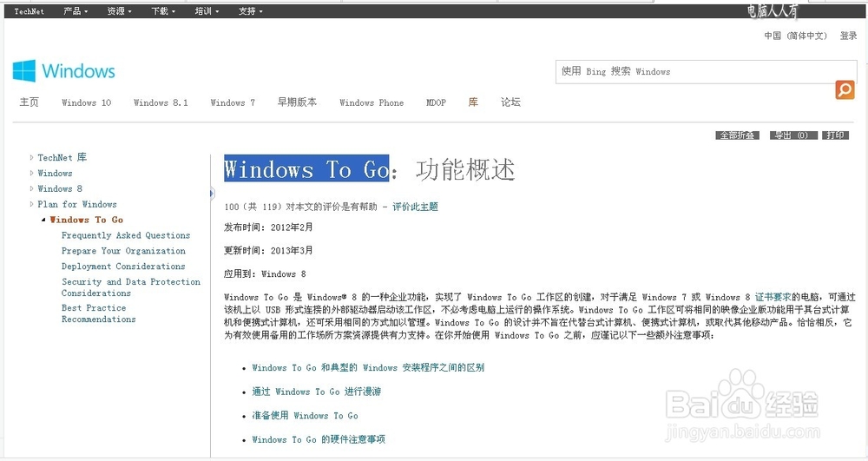Open the Windows 8.1 tab
Screen dimensions: 868x461
(161, 103)
